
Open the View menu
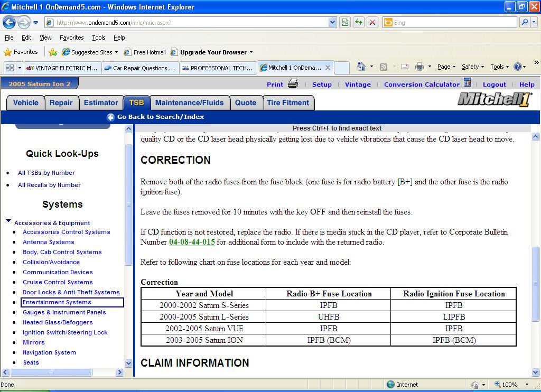pos(45,38)
